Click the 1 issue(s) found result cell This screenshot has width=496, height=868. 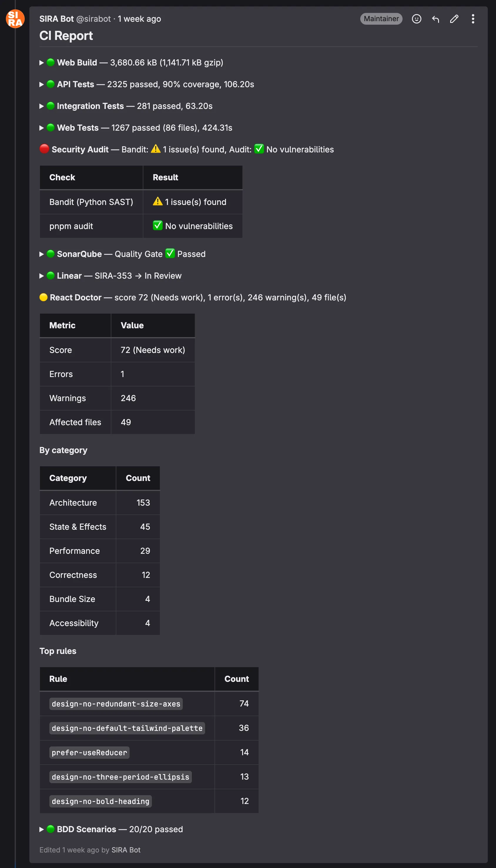193,202
